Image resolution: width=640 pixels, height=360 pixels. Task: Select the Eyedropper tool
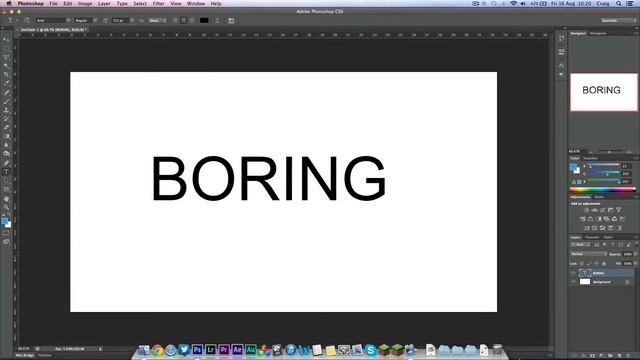click(6, 83)
